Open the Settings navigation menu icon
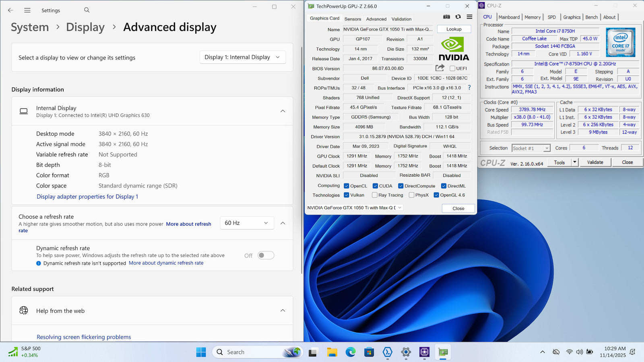This screenshot has width=644, height=362. [x=27, y=10]
